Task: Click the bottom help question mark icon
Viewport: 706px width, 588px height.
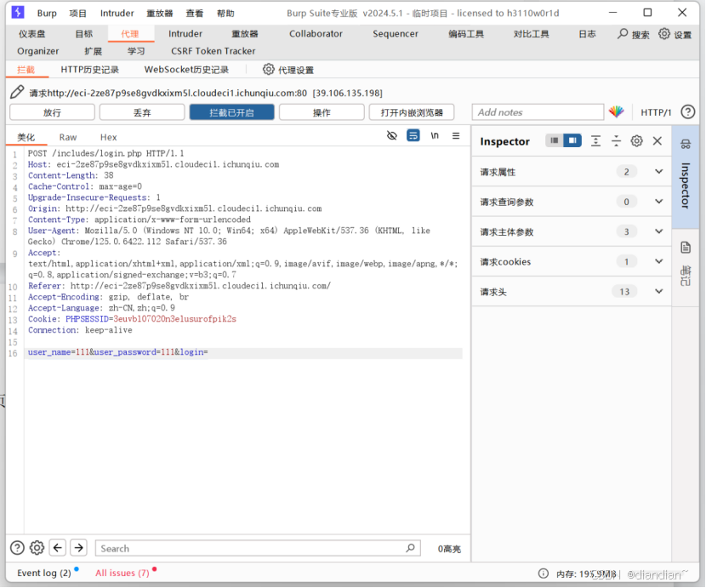Action: pos(17,547)
